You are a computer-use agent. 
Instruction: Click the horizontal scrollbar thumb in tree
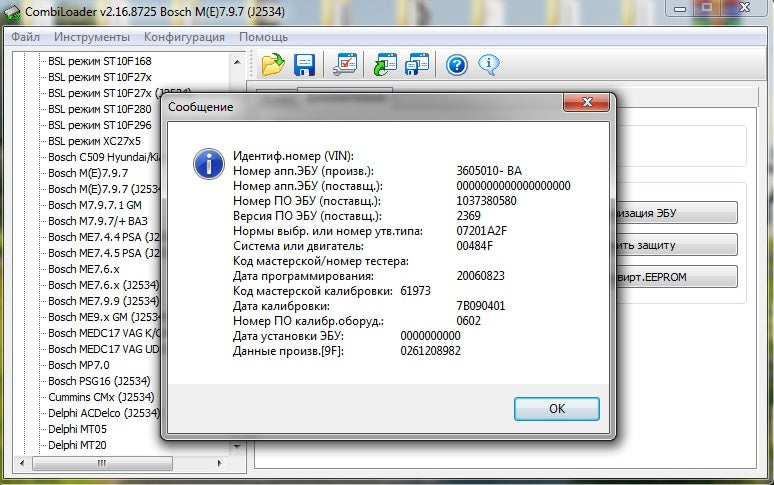(102, 463)
